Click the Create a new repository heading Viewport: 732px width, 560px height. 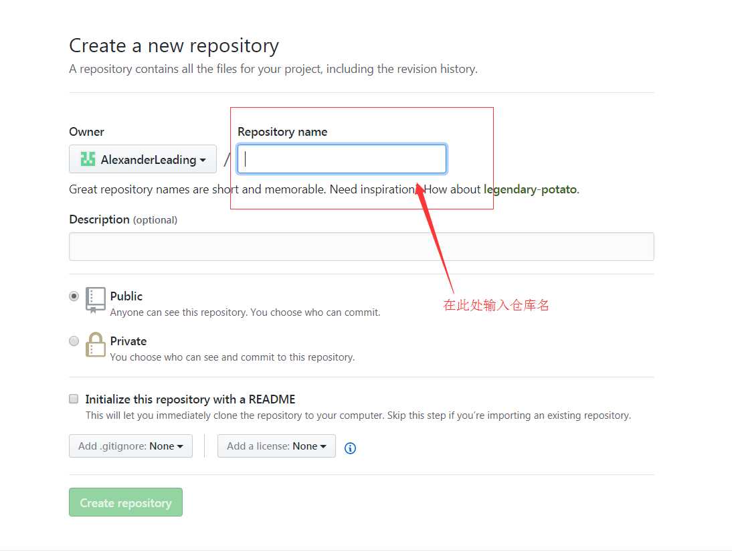coord(174,45)
